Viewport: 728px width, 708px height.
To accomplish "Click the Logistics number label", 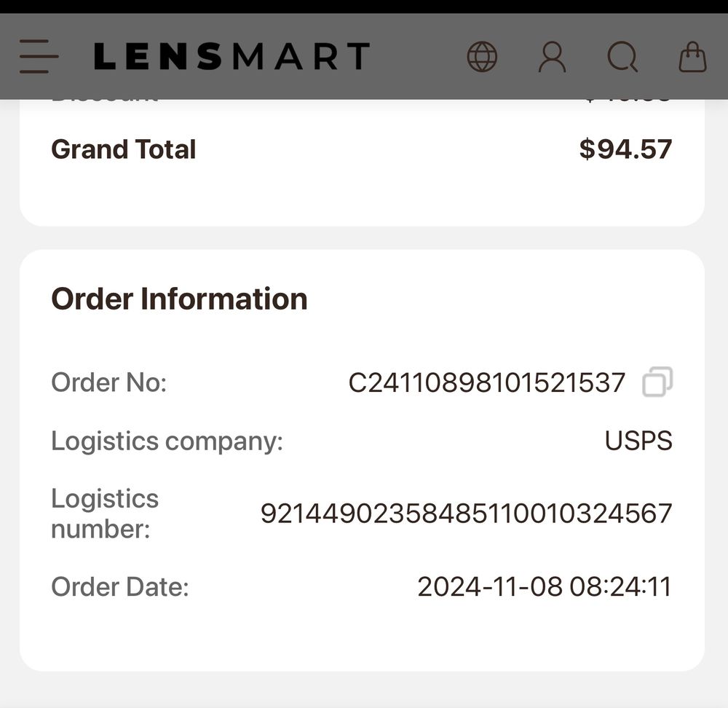I will click(x=105, y=514).
